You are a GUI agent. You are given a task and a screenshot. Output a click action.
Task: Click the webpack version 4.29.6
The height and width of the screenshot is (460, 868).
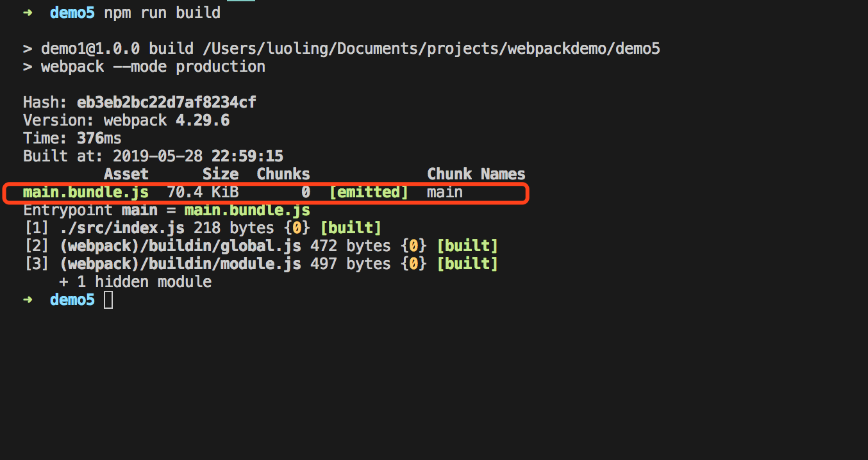pyautogui.click(x=203, y=120)
